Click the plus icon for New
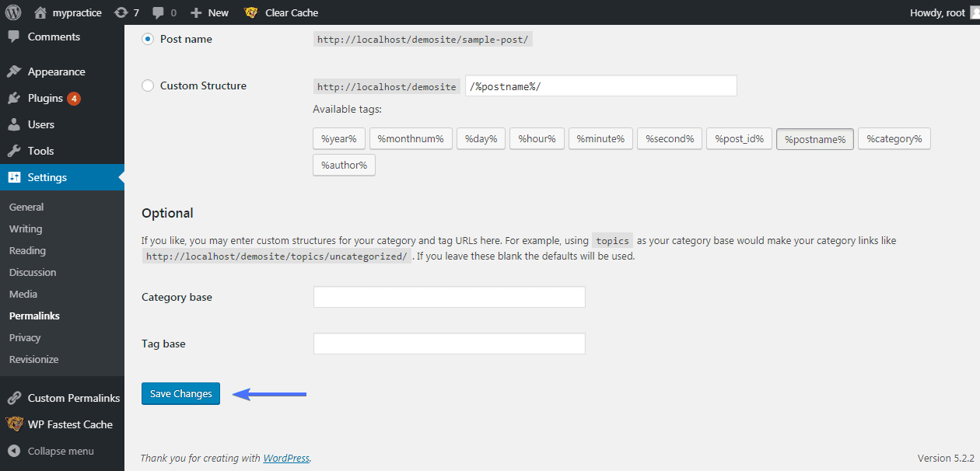Image resolution: width=980 pixels, height=471 pixels. coord(196,12)
